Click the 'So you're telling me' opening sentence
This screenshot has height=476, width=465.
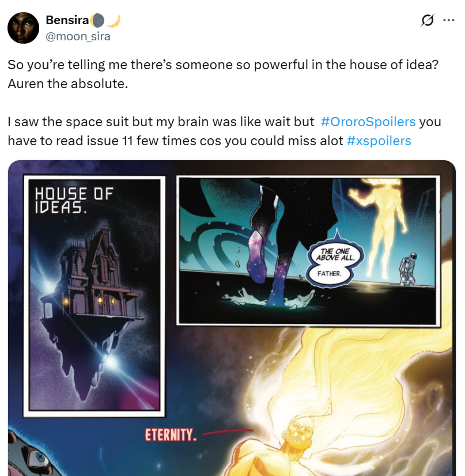coord(223,65)
